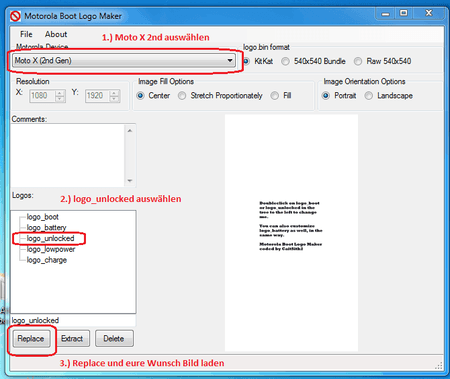Select the Moto X (2nd Gen) combo box
The image size is (450, 379).
(x=124, y=61)
